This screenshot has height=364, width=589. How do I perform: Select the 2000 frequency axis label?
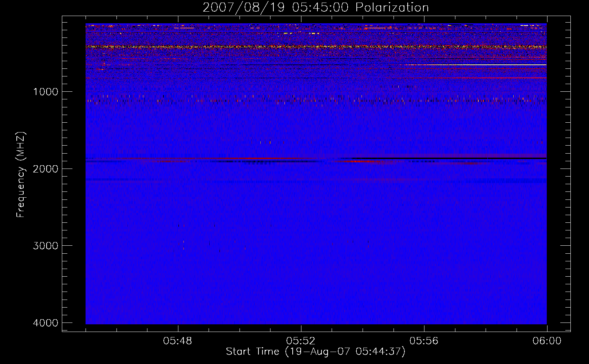tap(46, 169)
